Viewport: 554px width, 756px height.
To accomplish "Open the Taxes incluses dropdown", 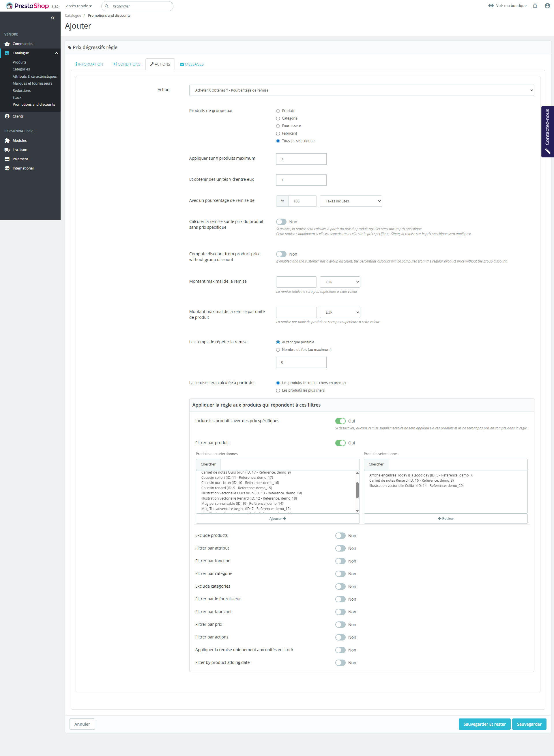I will (x=351, y=201).
